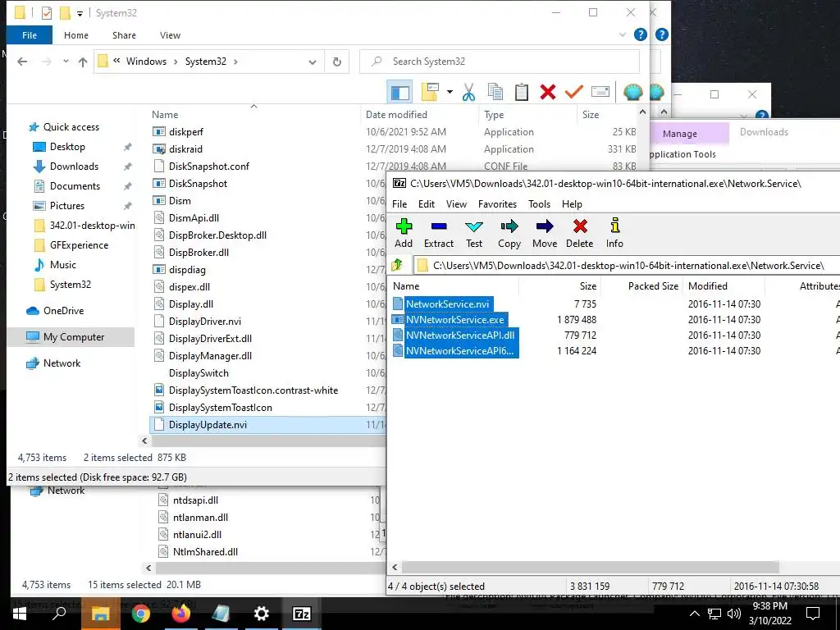Open recent locations dropdown in Explorer
Screen dimensions: 840x630
[66, 62]
